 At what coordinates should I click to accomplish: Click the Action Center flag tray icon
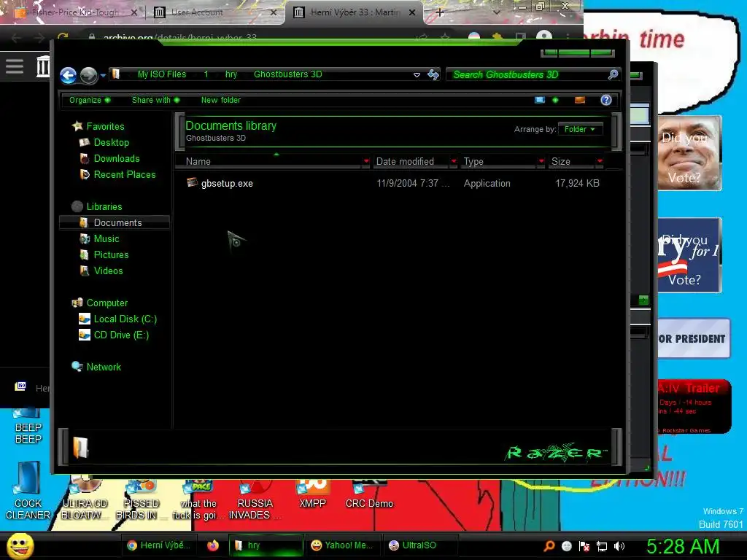click(584, 547)
